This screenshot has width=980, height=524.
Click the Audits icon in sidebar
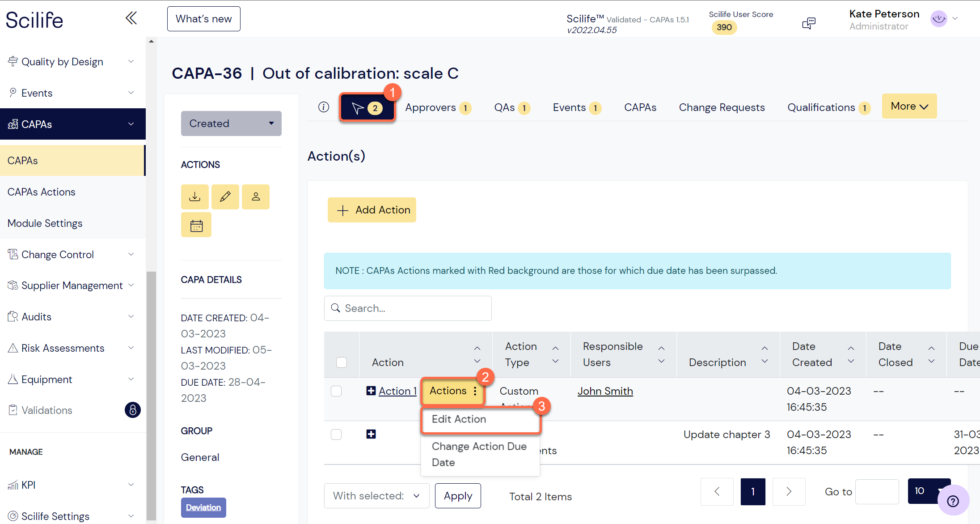coord(13,316)
